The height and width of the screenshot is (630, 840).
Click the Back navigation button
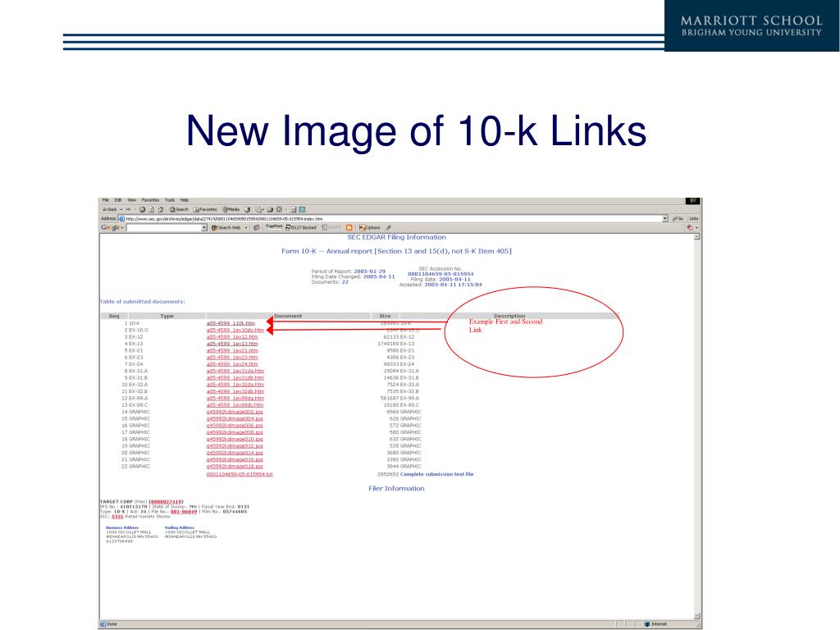(x=109, y=209)
